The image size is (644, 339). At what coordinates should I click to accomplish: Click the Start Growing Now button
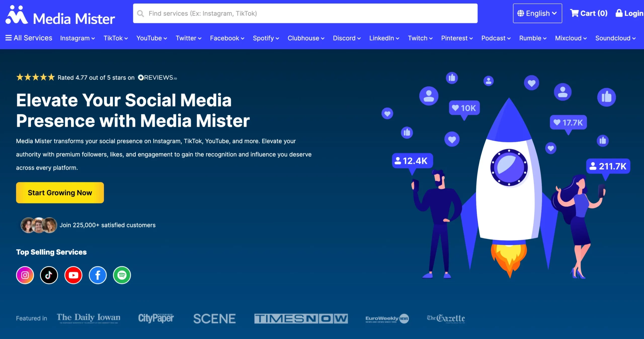(60, 193)
